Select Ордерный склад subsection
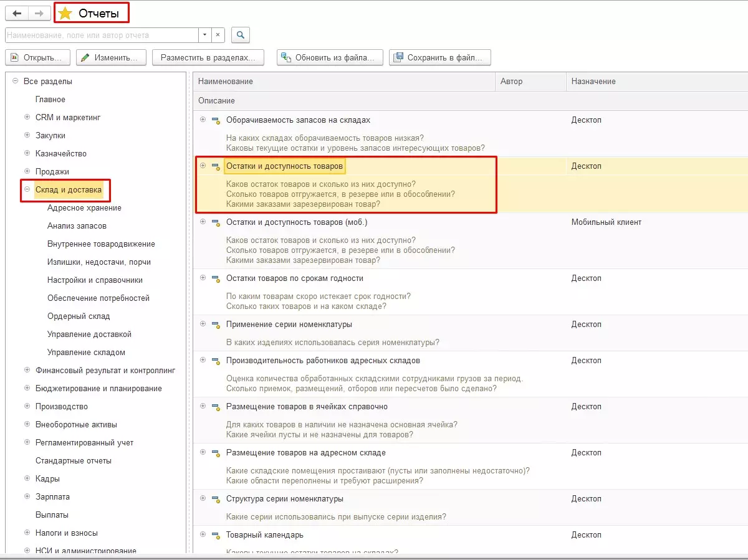Image resolution: width=748 pixels, height=560 pixels. click(x=79, y=316)
